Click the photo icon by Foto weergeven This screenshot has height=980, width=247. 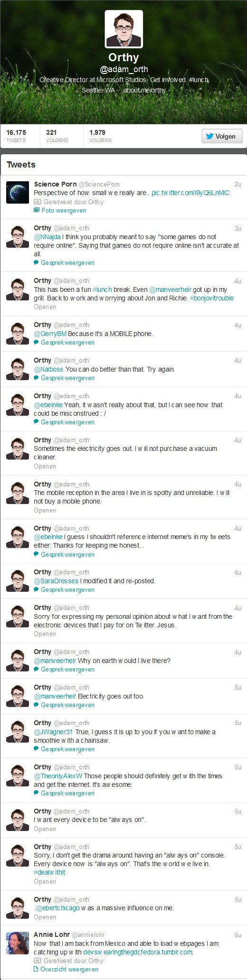37,211
